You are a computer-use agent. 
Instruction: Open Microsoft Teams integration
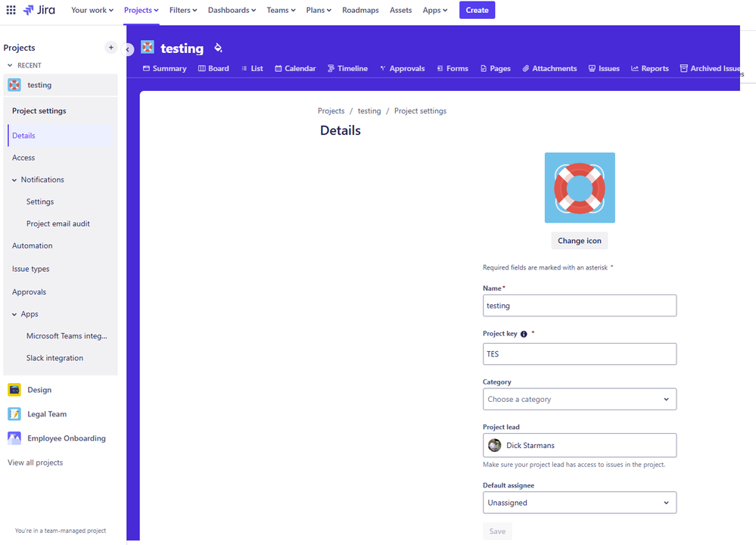pyautogui.click(x=67, y=335)
